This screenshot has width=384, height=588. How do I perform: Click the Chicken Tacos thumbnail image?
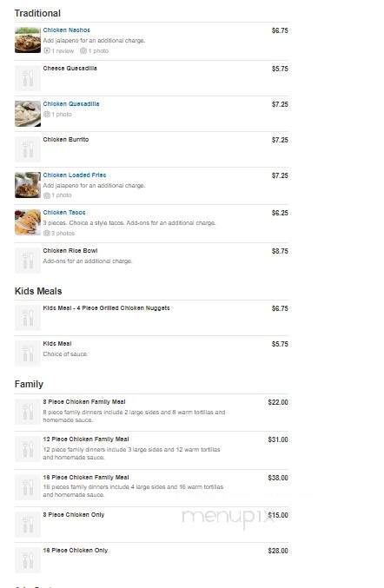click(28, 222)
